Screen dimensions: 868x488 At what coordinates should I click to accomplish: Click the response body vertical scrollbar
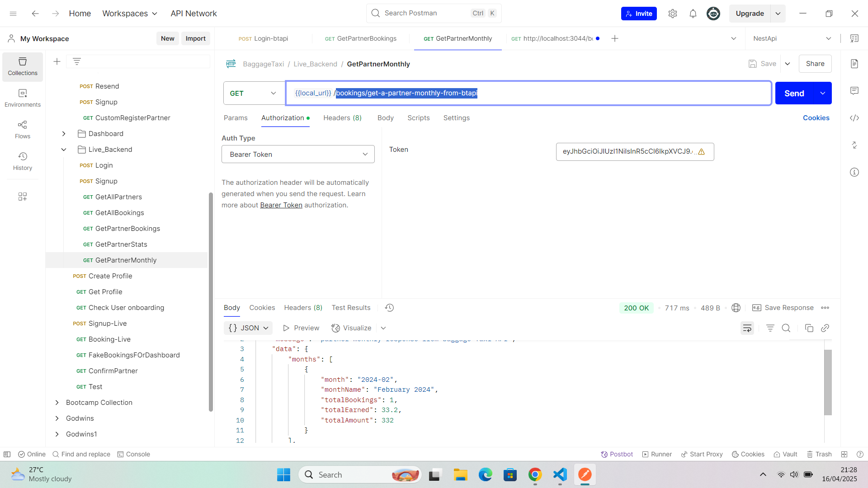click(828, 382)
